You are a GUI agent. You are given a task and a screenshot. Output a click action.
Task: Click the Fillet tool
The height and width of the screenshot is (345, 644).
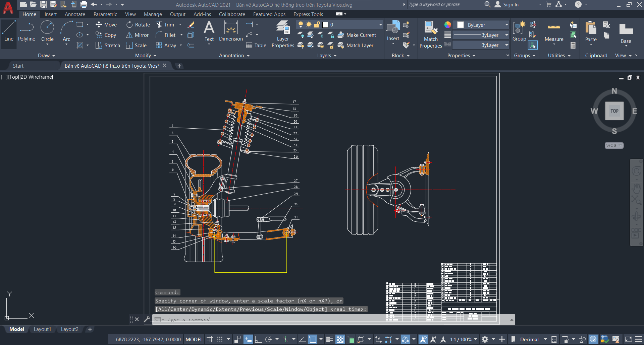coord(166,35)
